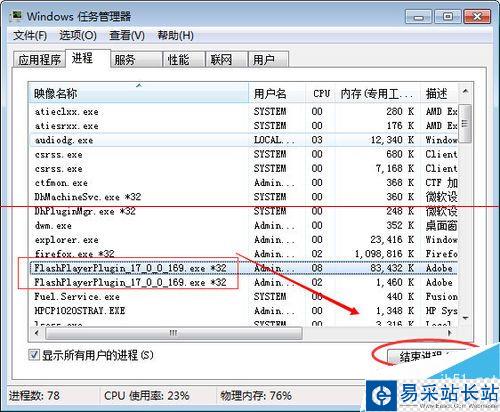The height and width of the screenshot is (412, 500).
Task: Select the audiodg.exe process row
Action: pos(243,140)
